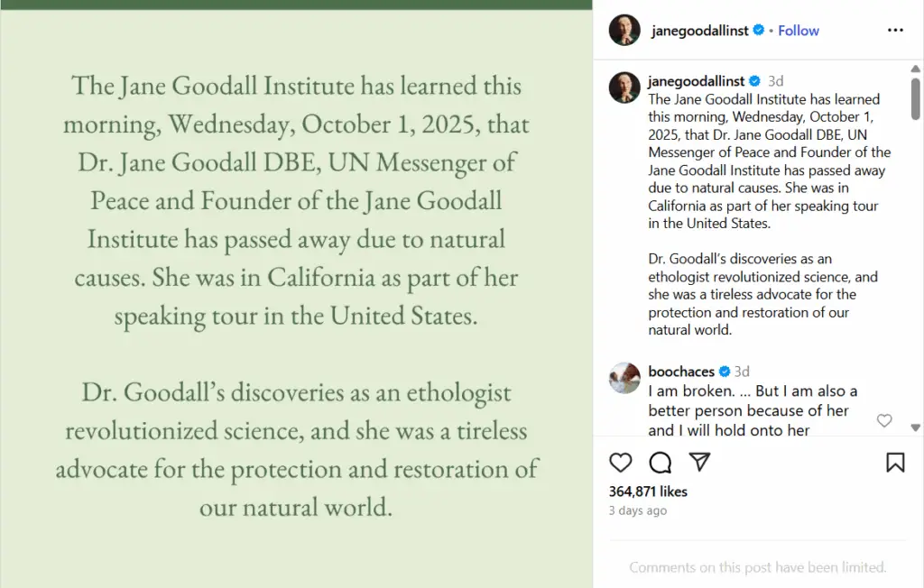Save the post with the bookmark icon
924x588 pixels.
pos(895,463)
